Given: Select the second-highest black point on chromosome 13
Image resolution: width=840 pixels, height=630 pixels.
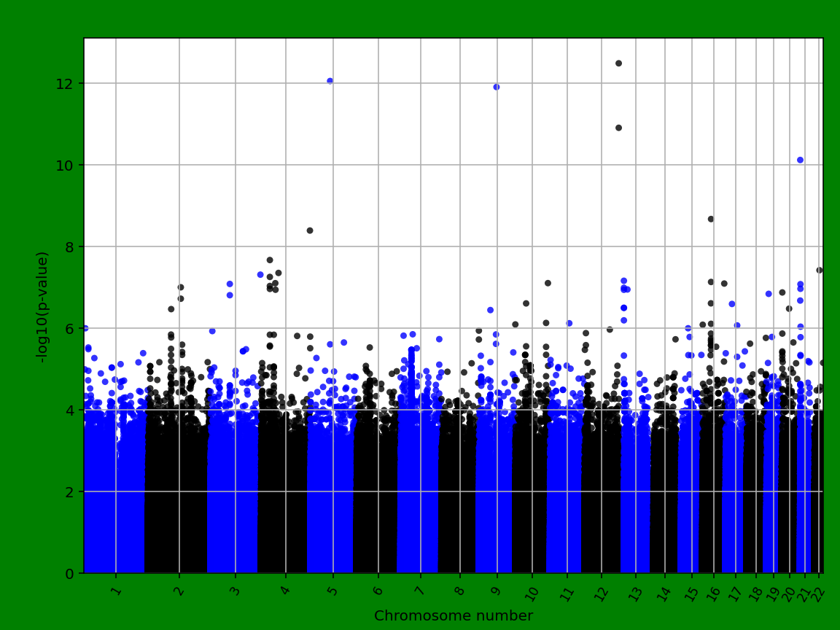Looking at the screenshot, I should coord(617,128).
